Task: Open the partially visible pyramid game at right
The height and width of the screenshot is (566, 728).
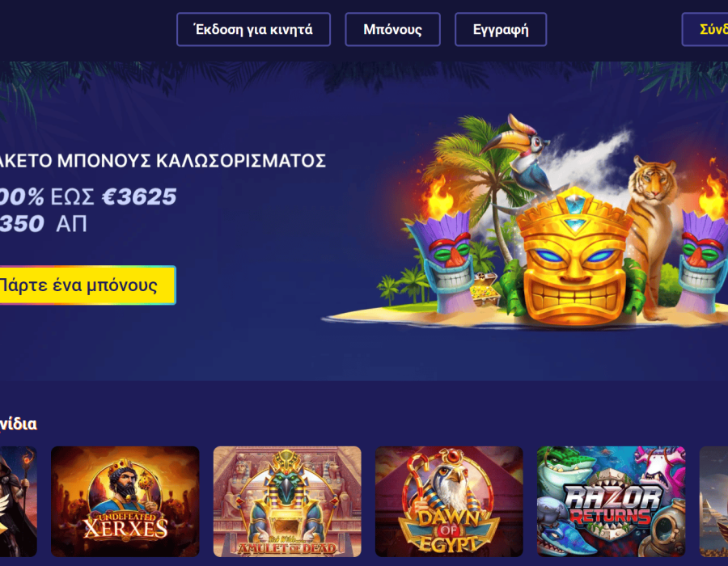Action: [713, 501]
